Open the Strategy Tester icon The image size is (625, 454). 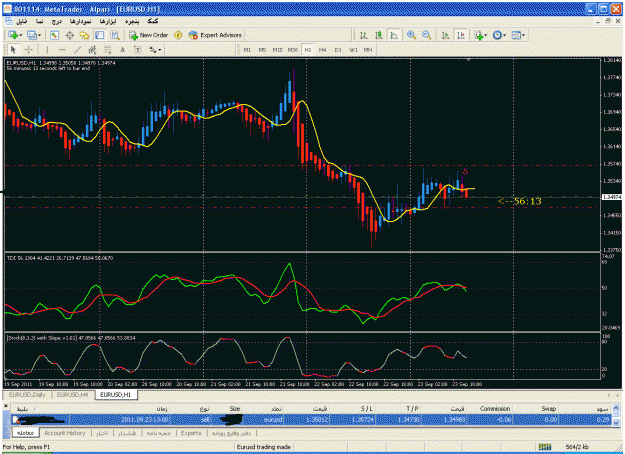pos(115,35)
